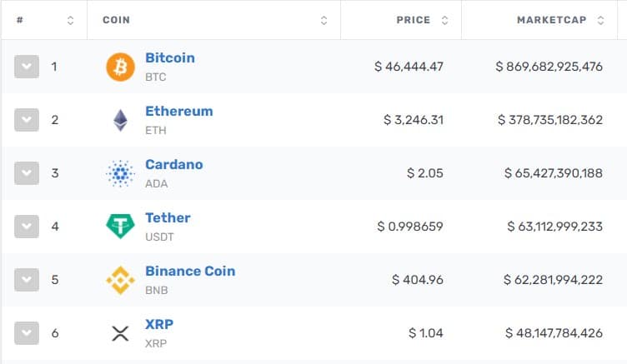Click the orange Bitcoin logo icon
The height and width of the screenshot is (364, 627).
point(120,67)
